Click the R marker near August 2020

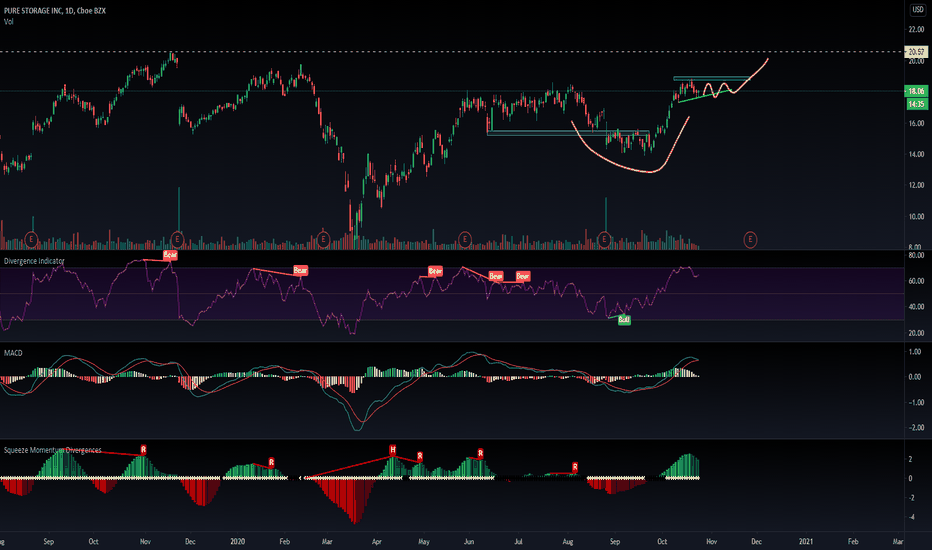[575, 467]
